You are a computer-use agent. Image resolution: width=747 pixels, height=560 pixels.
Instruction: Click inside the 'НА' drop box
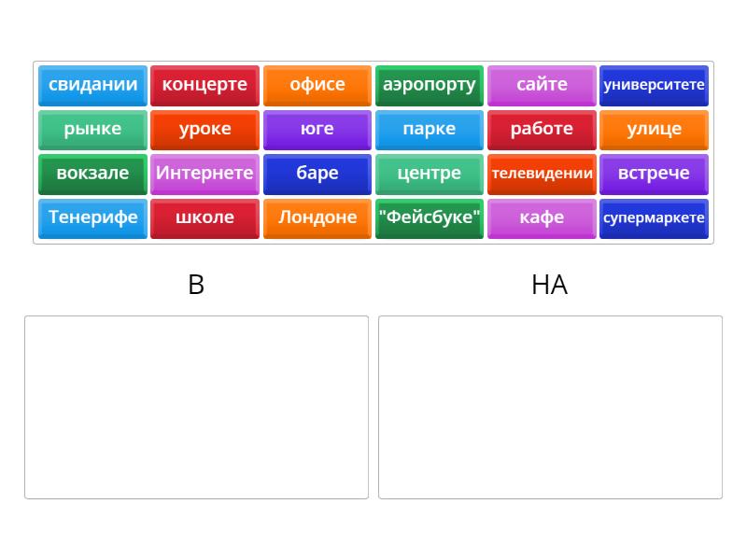[550, 407]
